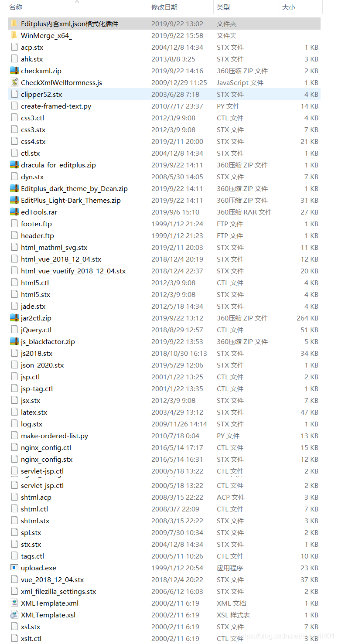Click the jar2ctl.zip archive icon
Screen dimensions: 338x644
coord(14,318)
